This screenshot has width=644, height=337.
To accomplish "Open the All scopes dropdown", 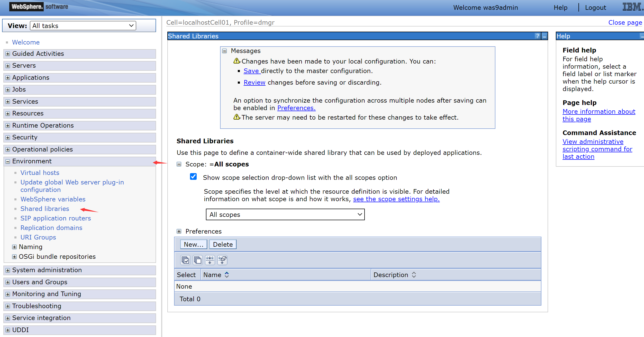I will [x=285, y=215].
